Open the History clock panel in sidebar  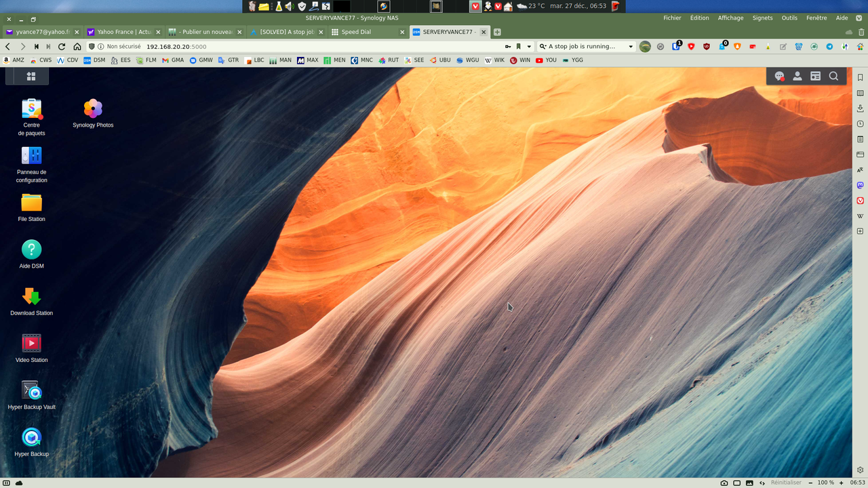pos(860,124)
